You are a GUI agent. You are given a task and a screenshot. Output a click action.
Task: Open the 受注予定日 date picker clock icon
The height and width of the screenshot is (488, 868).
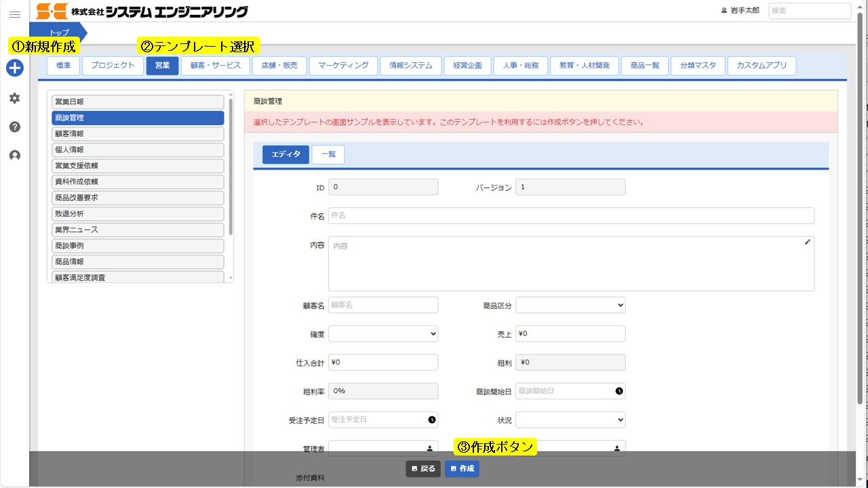tap(431, 420)
